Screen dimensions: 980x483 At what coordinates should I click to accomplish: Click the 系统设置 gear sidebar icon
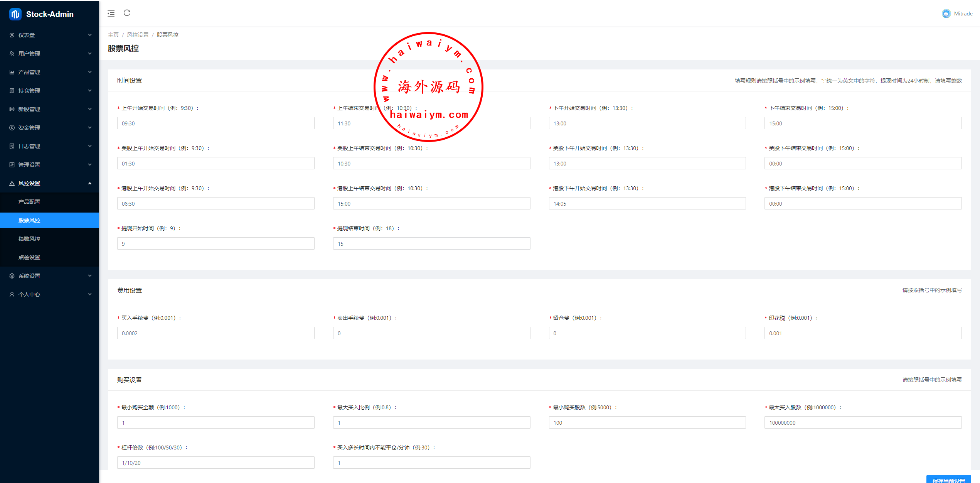pyautogui.click(x=12, y=276)
